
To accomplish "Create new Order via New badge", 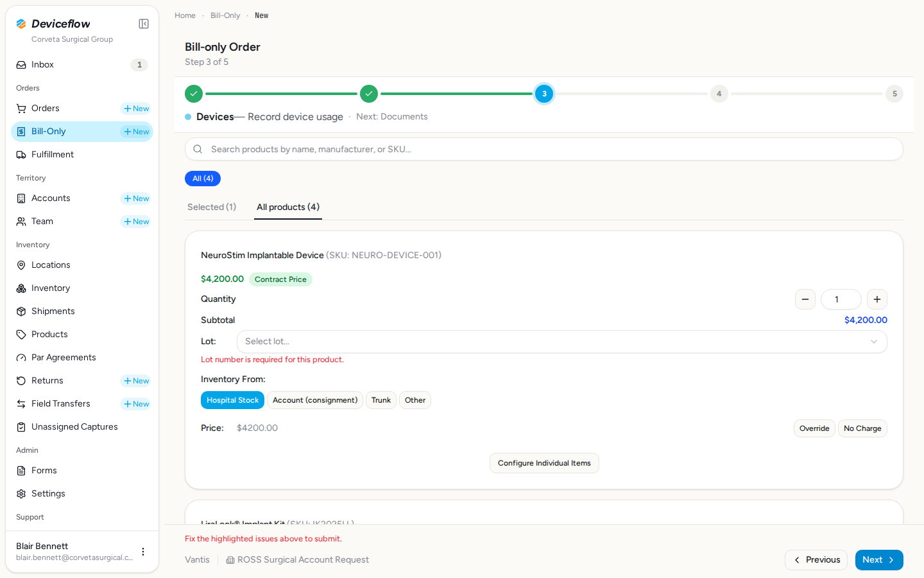I will (x=136, y=109).
